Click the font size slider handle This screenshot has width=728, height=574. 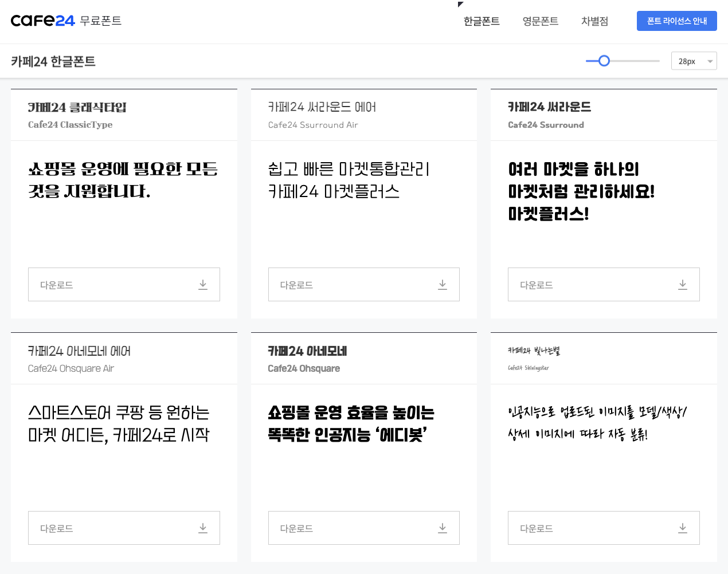(x=604, y=61)
